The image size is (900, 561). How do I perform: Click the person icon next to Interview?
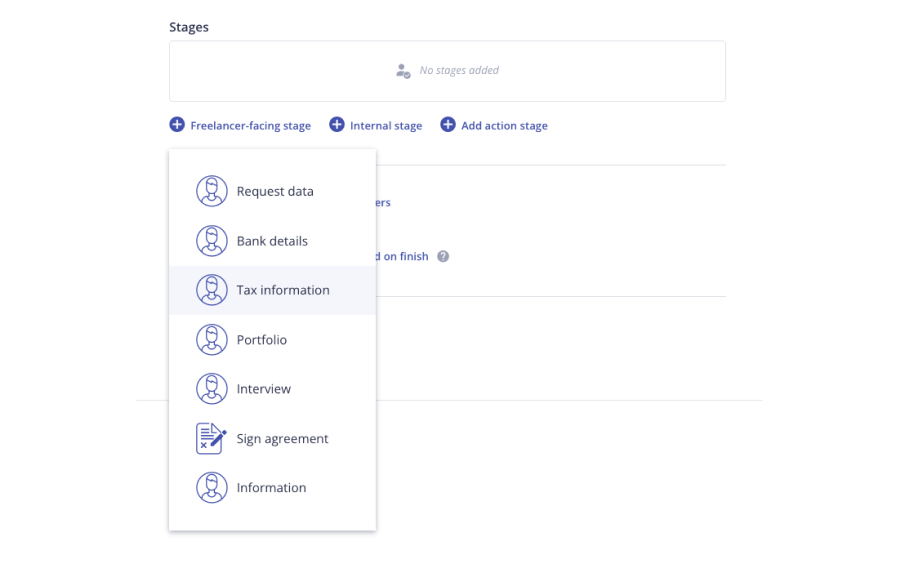(x=212, y=389)
